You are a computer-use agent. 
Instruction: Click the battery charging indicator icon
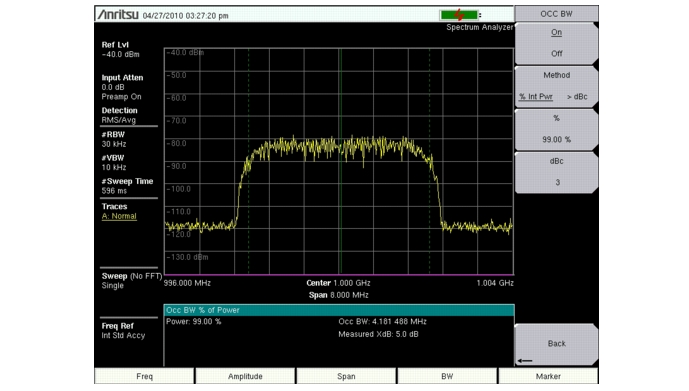point(459,15)
